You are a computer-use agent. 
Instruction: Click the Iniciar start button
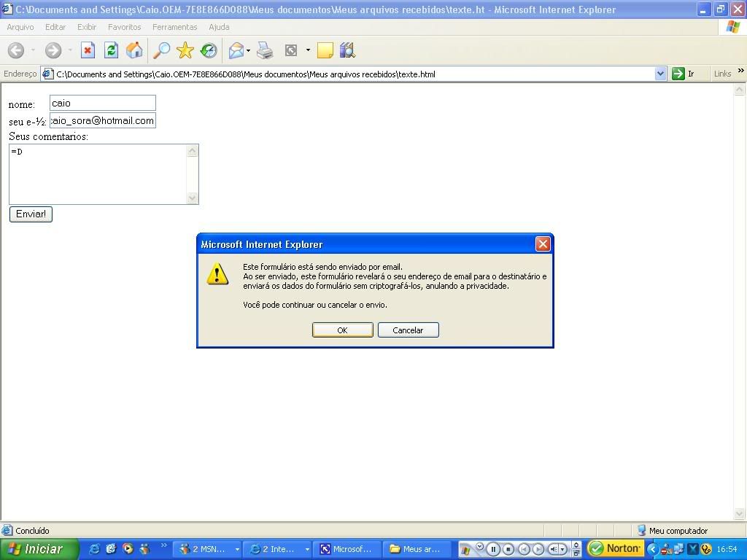click(x=39, y=549)
